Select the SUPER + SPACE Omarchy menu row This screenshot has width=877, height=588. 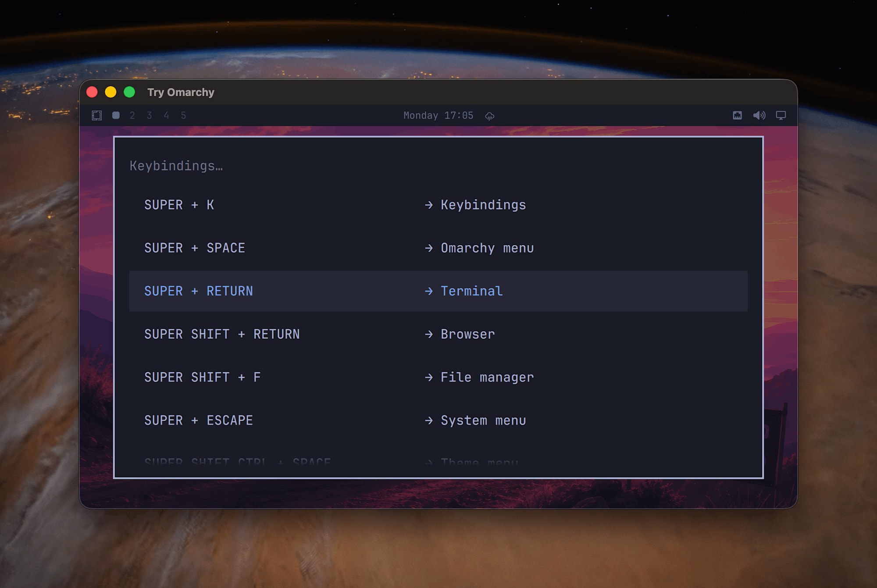click(x=438, y=248)
